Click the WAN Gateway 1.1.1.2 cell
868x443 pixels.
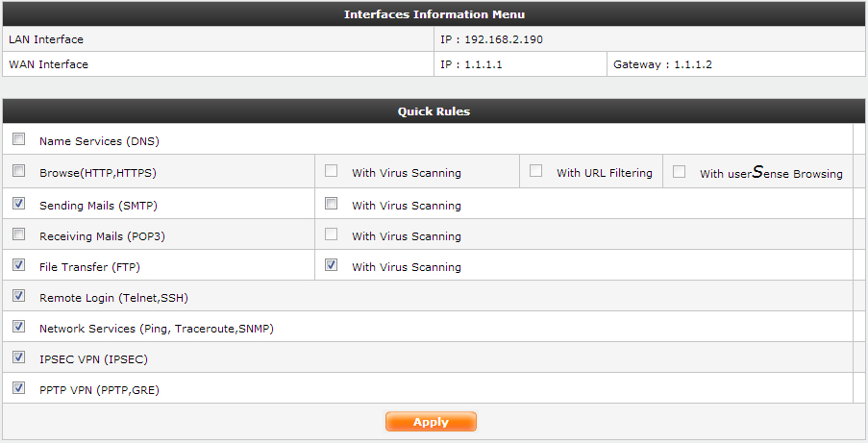point(662,64)
